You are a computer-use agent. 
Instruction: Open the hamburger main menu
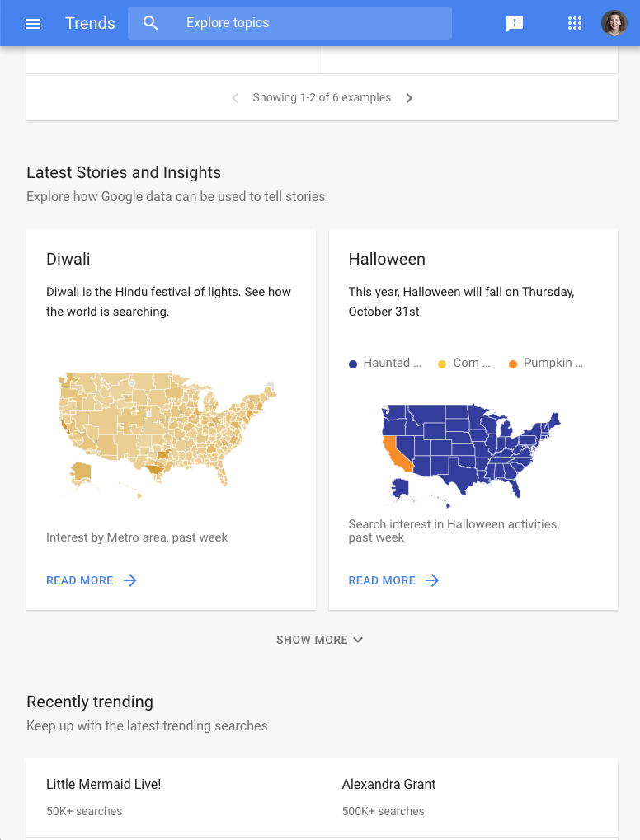coord(33,24)
